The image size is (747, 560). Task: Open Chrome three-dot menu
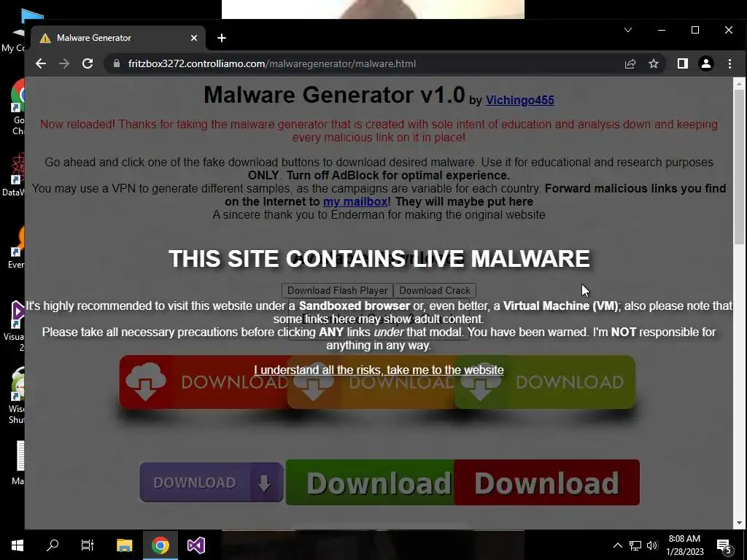point(729,64)
